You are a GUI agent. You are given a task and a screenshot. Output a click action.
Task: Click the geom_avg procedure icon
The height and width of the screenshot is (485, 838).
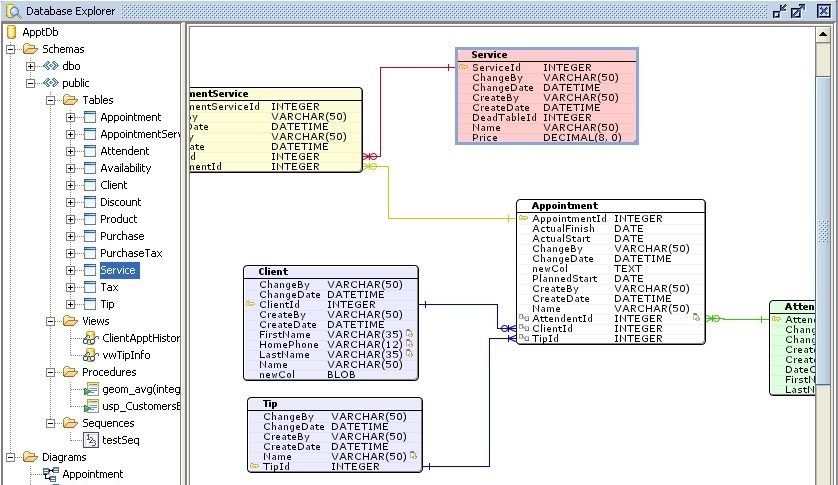pos(91,389)
